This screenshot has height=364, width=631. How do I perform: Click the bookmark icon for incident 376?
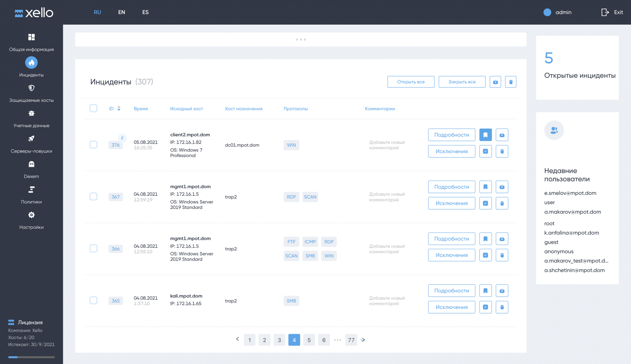click(x=485, y=135)
